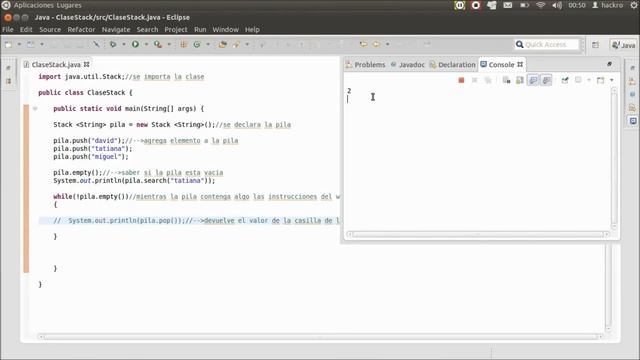Select the ClaseStack.java editor tab
This screenshot has width=640, height=360.
tap(56, 64)
